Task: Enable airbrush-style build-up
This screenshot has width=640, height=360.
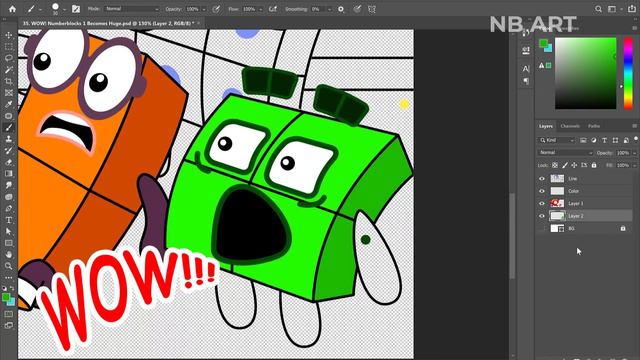Action: 273,9
